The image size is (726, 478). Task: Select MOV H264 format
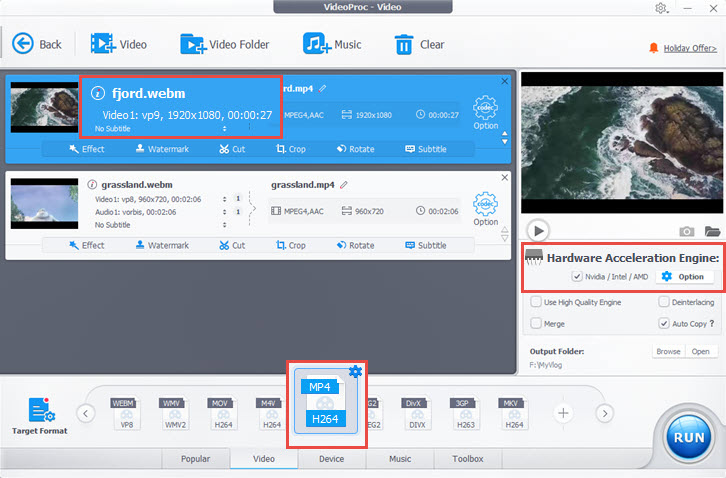[223, 413]
